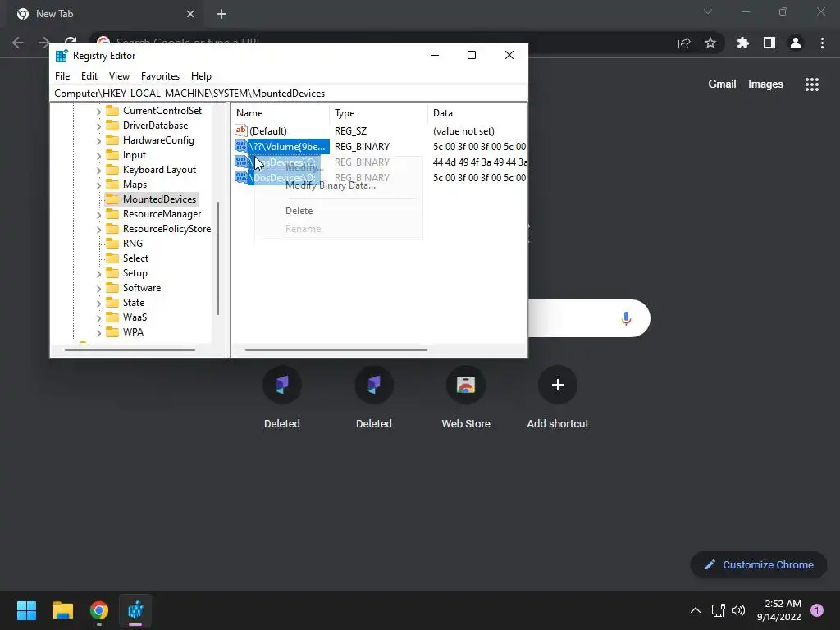
Task: Open File Explorer from the taskbar
Action: 62,610
